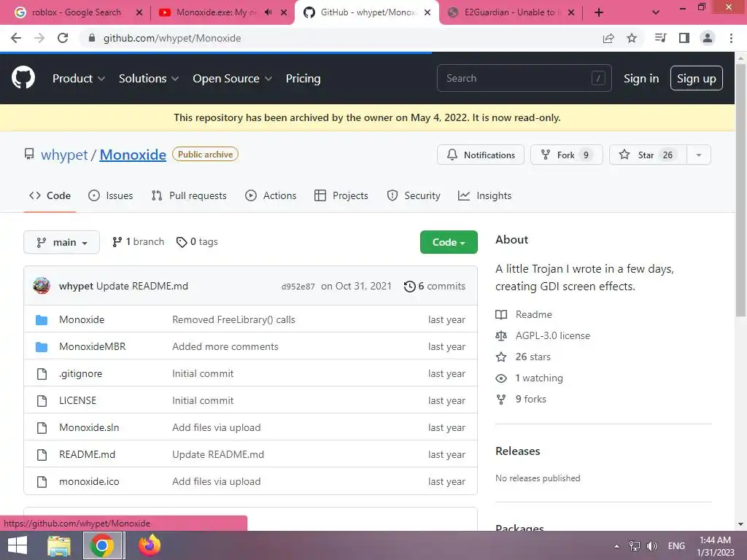Screen dimensions: 747x560
Task: Select the repository Code tab
Action: pyautogui.click(x=50, y=195)
